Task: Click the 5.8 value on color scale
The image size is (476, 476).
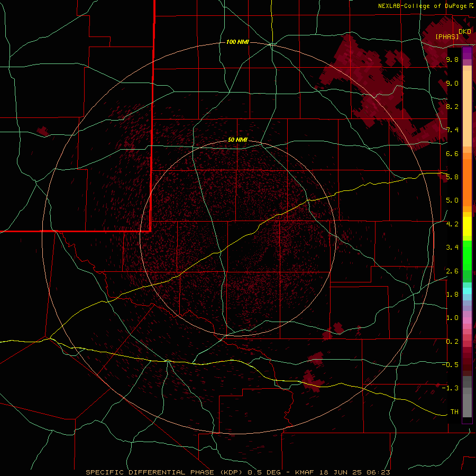Action: [452, 177]
